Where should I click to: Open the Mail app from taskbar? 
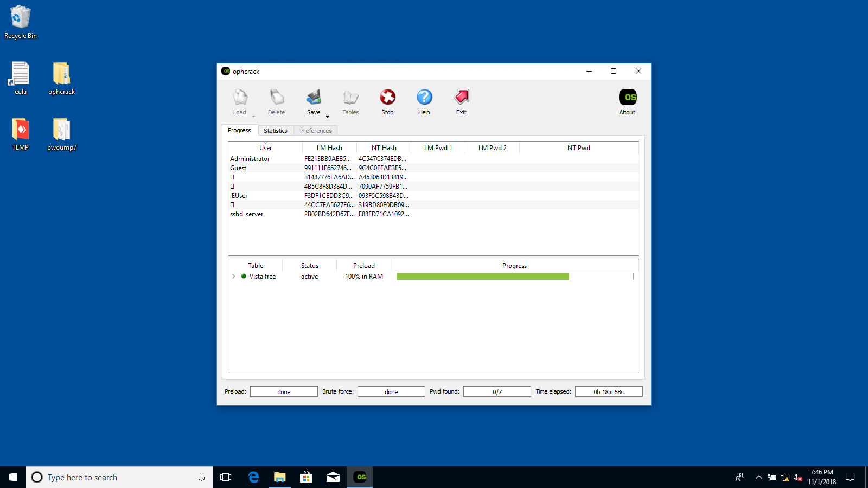[333, 477]
